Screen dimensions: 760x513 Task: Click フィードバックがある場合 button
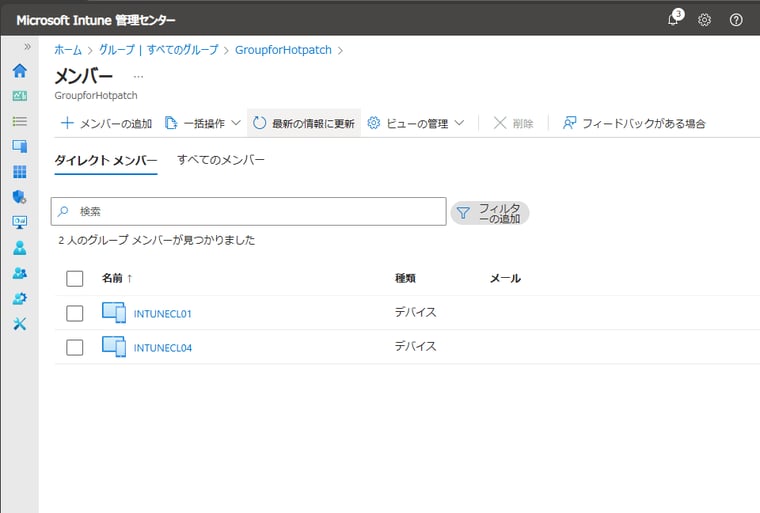633,123
